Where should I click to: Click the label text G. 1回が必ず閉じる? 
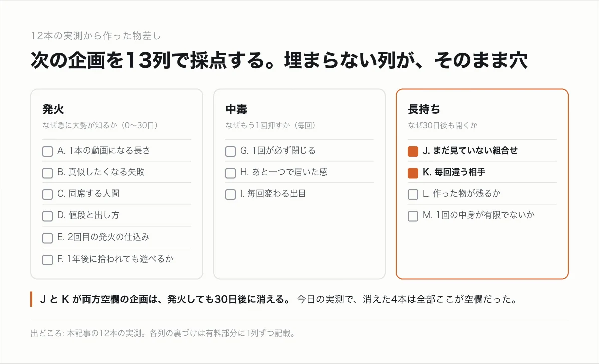278,150
